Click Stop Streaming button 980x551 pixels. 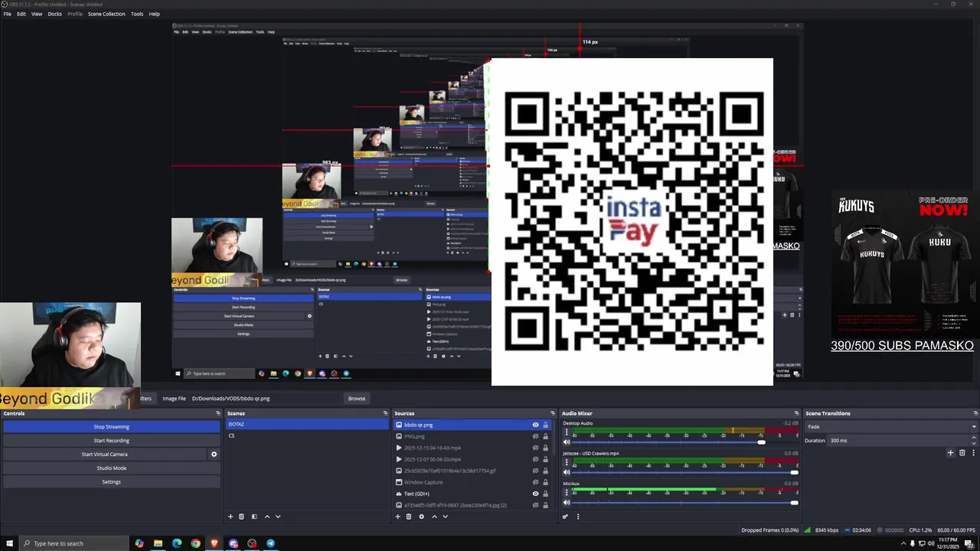coord(112,427)
